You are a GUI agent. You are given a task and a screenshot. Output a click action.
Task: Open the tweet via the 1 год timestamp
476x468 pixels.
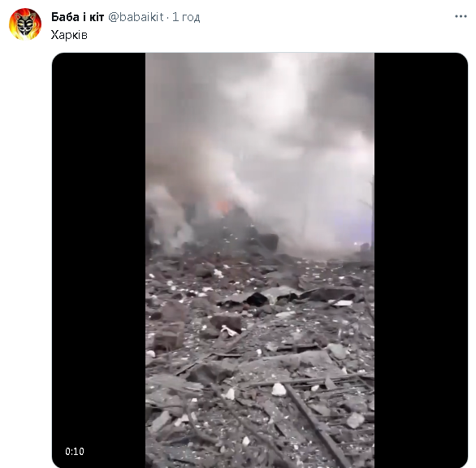pyautogui.click(x=186, y=17)
